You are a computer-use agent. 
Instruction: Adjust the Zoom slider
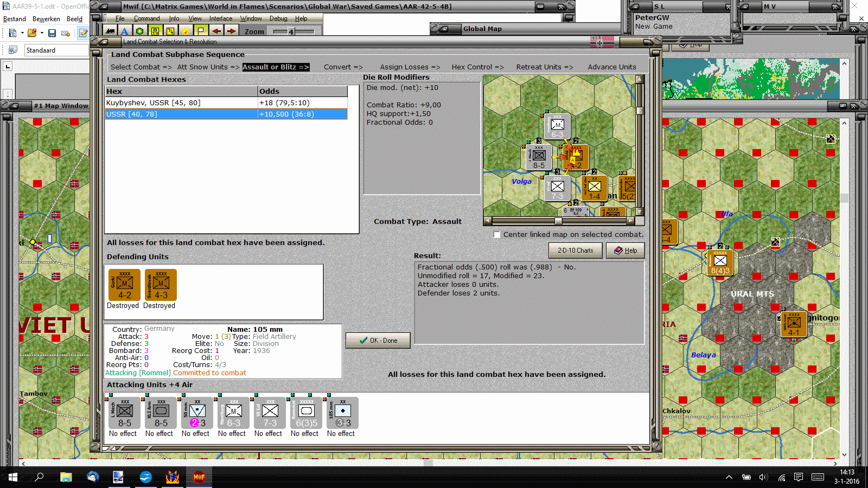point(291,31)
